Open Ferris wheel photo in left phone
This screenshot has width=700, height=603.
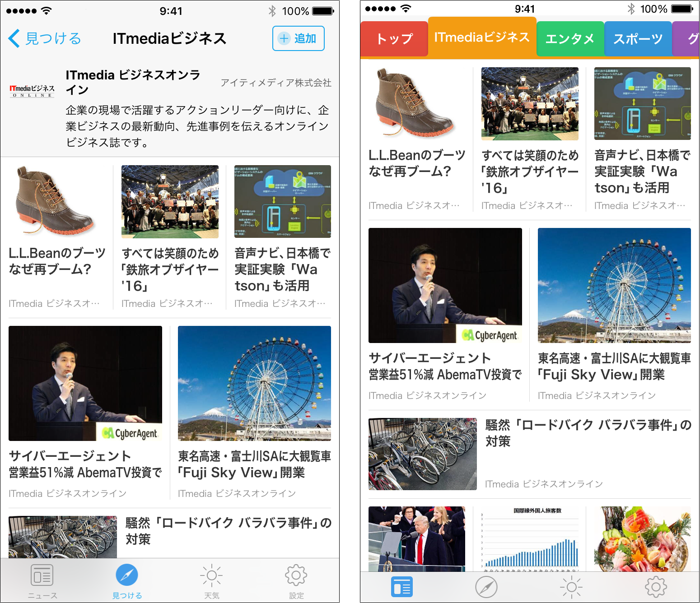click(x=254, y=383)
